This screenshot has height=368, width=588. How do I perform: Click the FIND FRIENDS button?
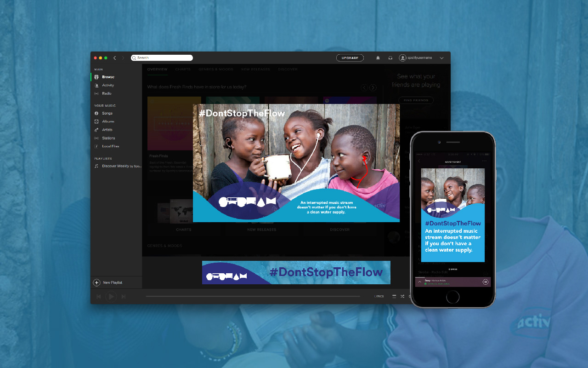[416, 100]
